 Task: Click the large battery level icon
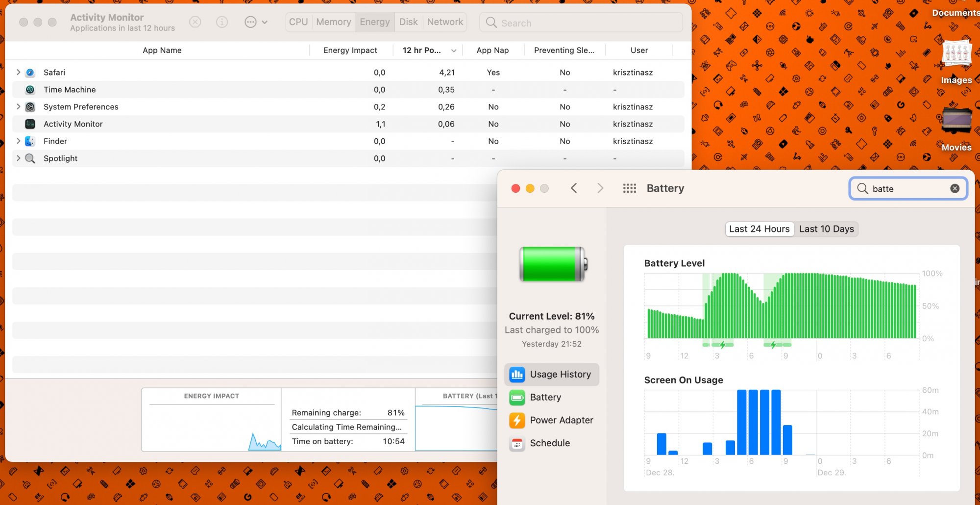pos(553,264)
